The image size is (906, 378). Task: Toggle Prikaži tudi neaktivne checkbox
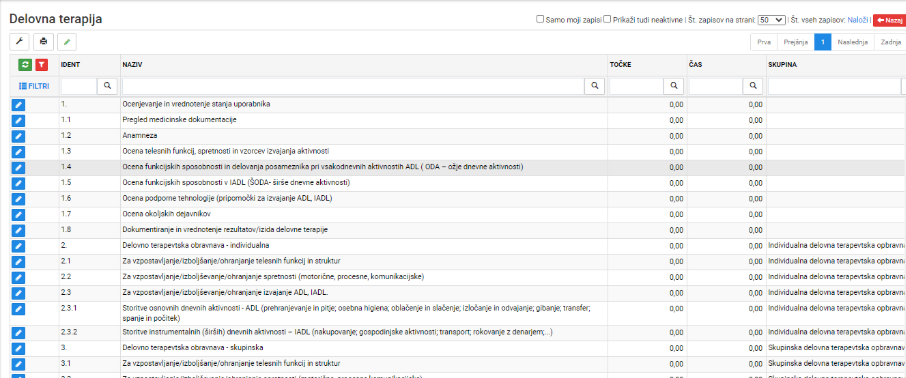click(x=607, y=19)
